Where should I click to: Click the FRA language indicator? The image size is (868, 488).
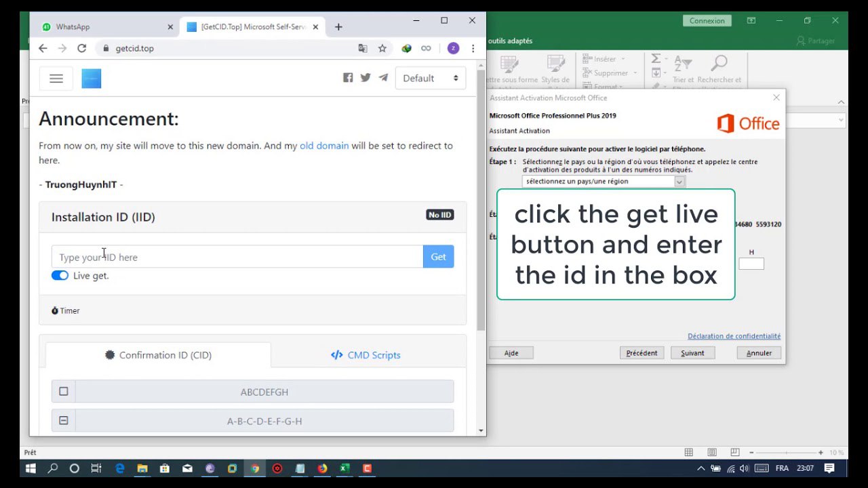782,468
